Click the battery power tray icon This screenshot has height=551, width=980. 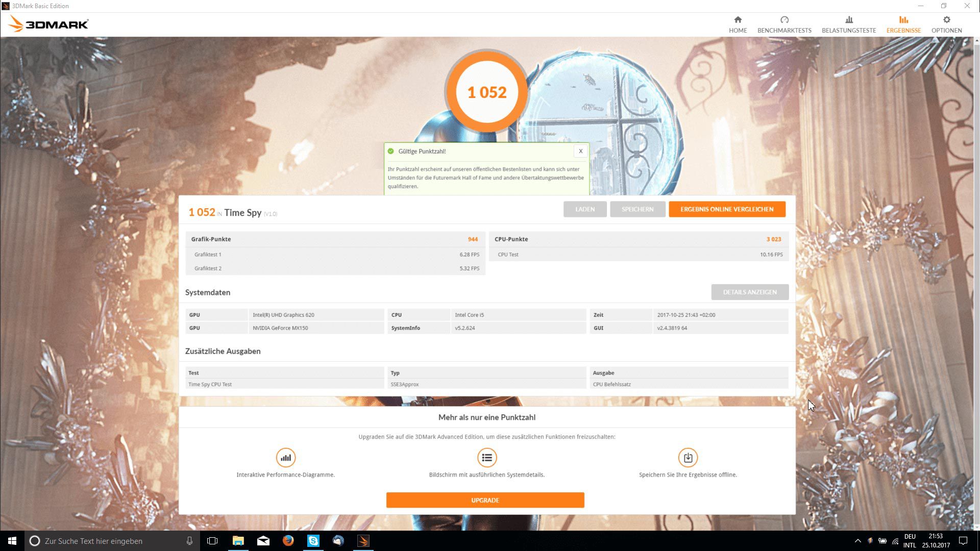[x=883, y=541]
